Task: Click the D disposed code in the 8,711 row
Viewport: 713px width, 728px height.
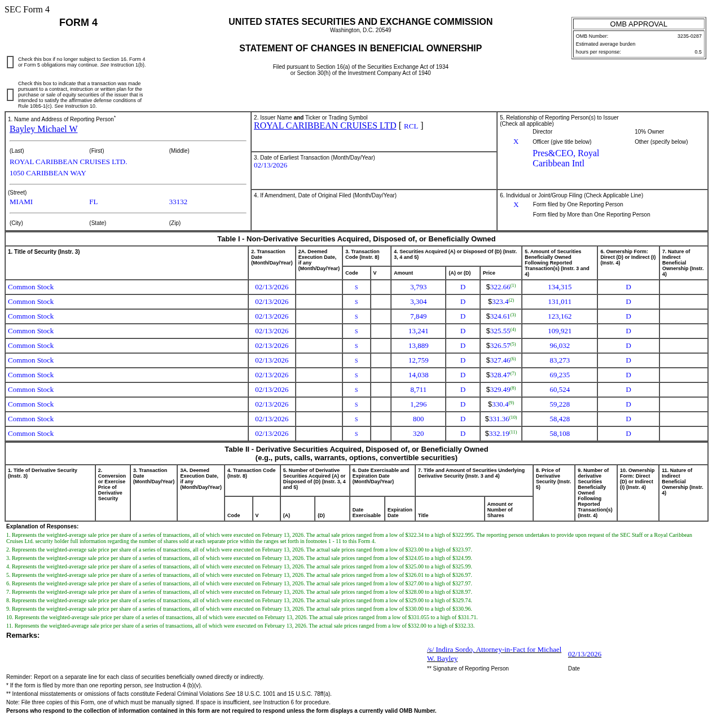Action: (463, 390)
